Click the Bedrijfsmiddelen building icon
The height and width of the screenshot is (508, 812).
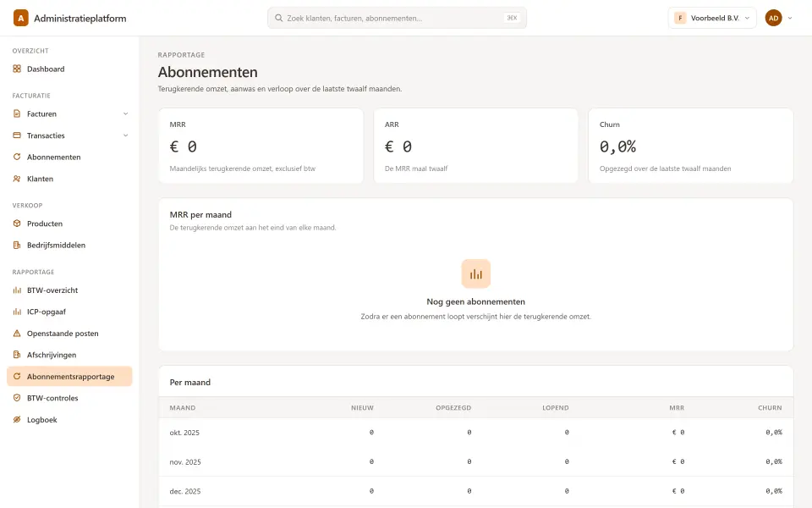point(17,246)
